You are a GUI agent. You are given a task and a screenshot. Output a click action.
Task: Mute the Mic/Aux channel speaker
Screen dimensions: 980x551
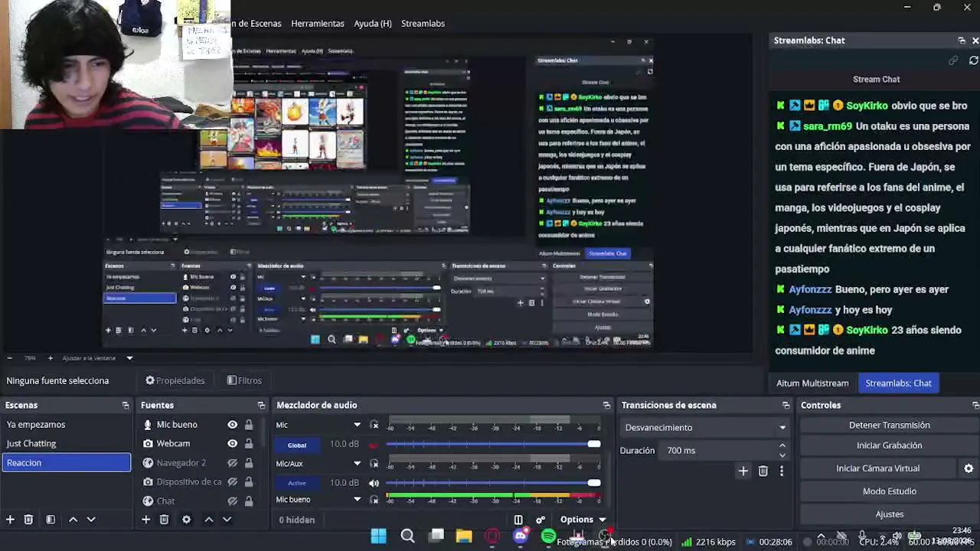[374, 483]
